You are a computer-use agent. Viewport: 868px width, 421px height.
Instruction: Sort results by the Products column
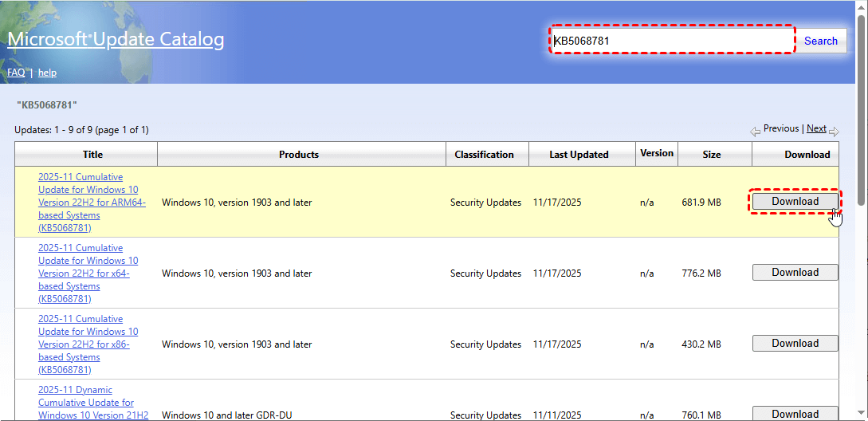point(299,155)
